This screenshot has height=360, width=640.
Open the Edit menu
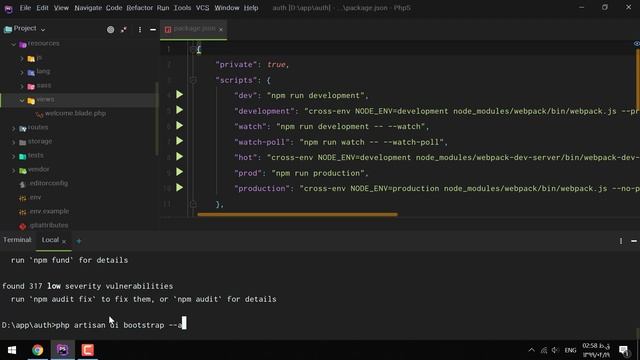coord(42,8)
